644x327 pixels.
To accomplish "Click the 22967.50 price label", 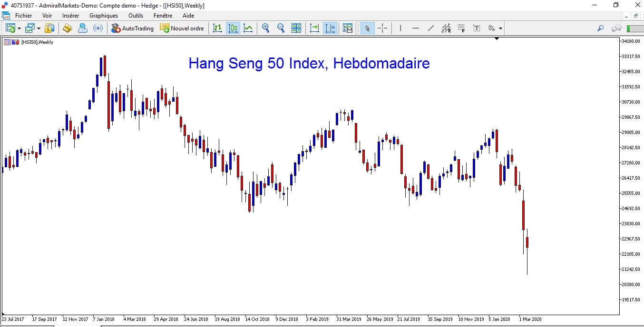I will coord(631,239).
